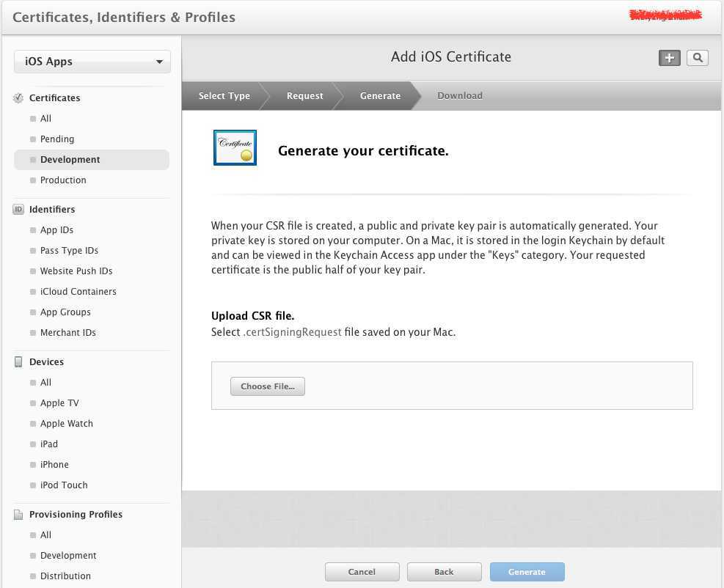Go to the Select Type step
The image size is (724, 588).
click(x=224, y=96)
